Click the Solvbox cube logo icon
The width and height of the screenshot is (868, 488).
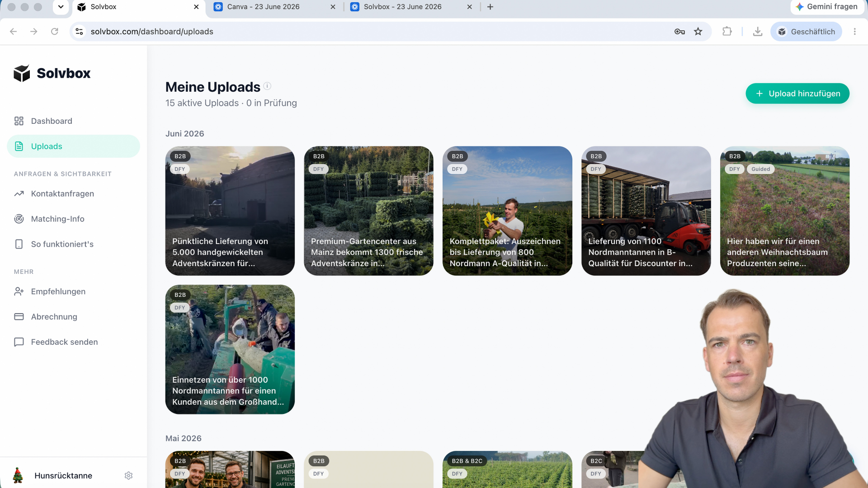22,73
